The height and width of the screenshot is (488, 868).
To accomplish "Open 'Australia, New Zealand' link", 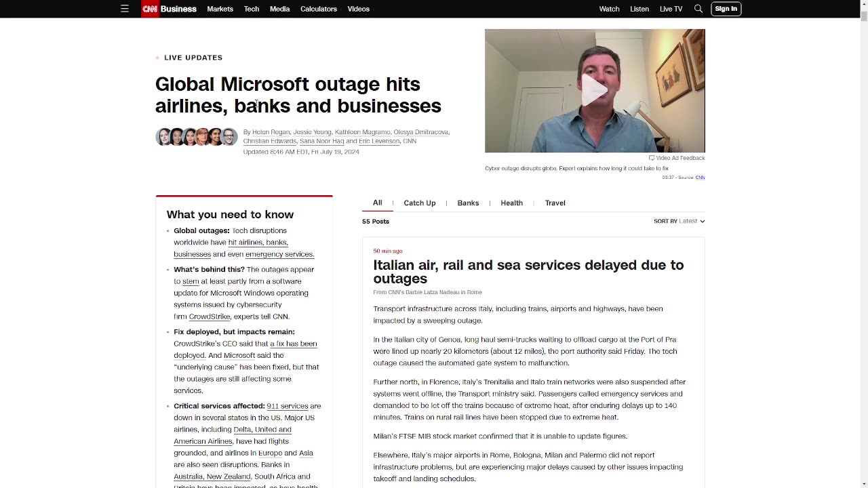I will click(212, 476).
